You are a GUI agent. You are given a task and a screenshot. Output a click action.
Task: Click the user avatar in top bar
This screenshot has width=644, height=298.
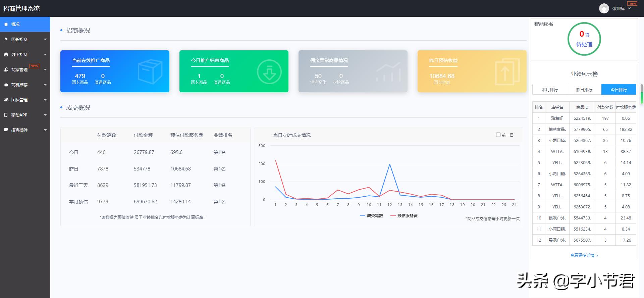pyautogui.click(x=604, y=8)
